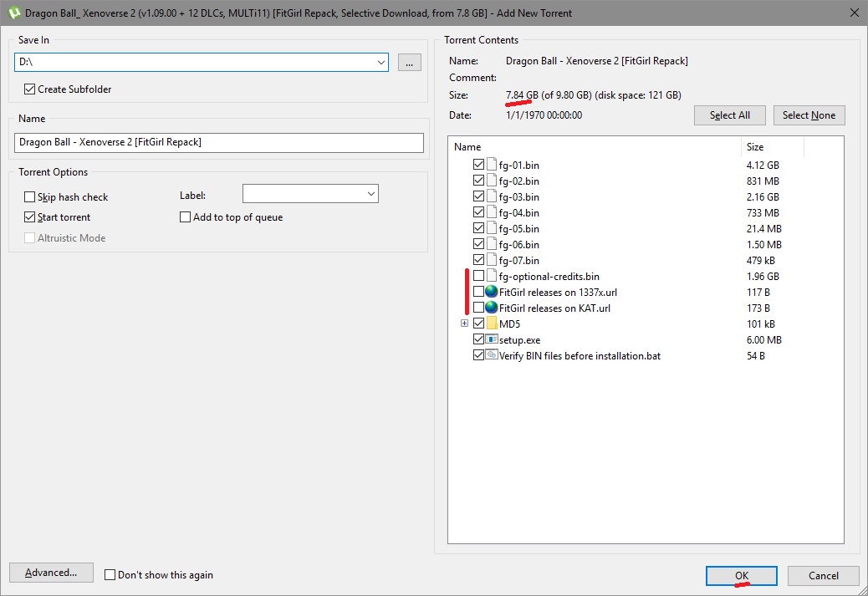Select the setup.exe file name
This screenshot has width=868, height=596.
[x=520, y=339]
